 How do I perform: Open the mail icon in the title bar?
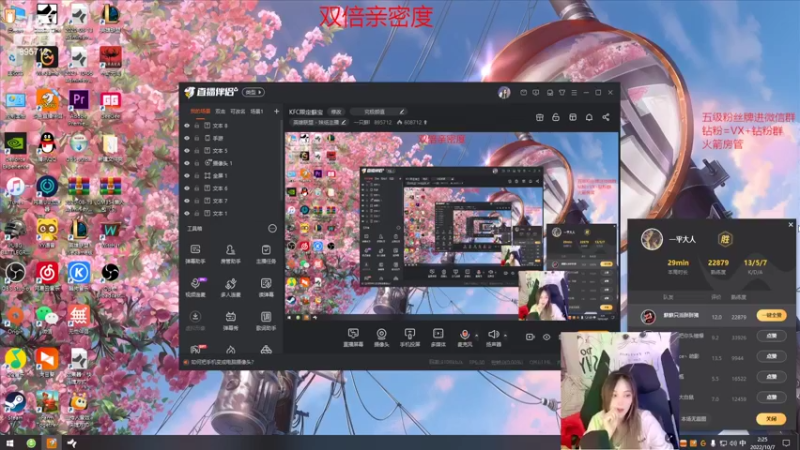(x=523, y=93)
